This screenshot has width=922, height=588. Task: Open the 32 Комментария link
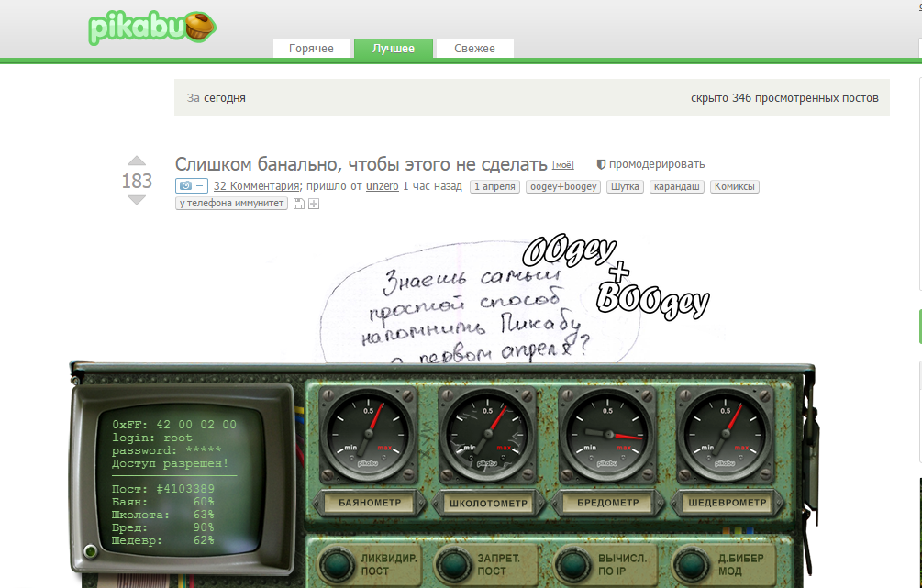click(256, 186)
